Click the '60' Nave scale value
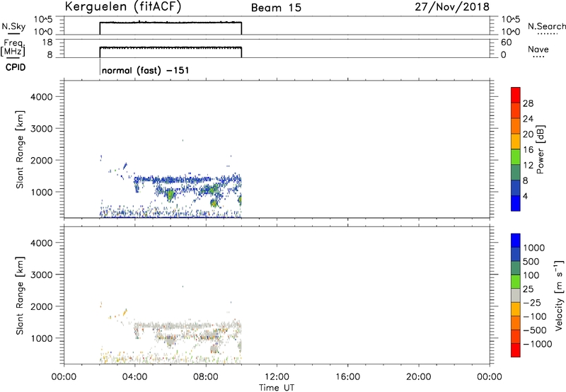This screenshot has width=566, height=392. click(506, 42)
